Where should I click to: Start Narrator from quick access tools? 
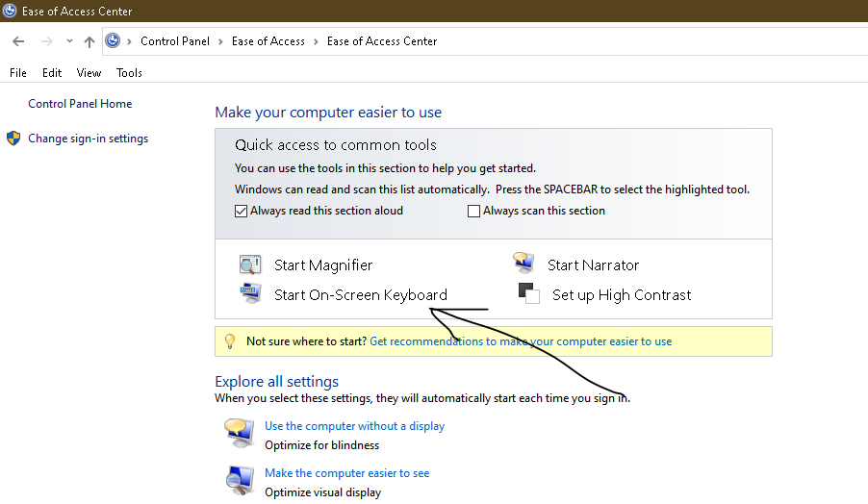pos(593,265)
